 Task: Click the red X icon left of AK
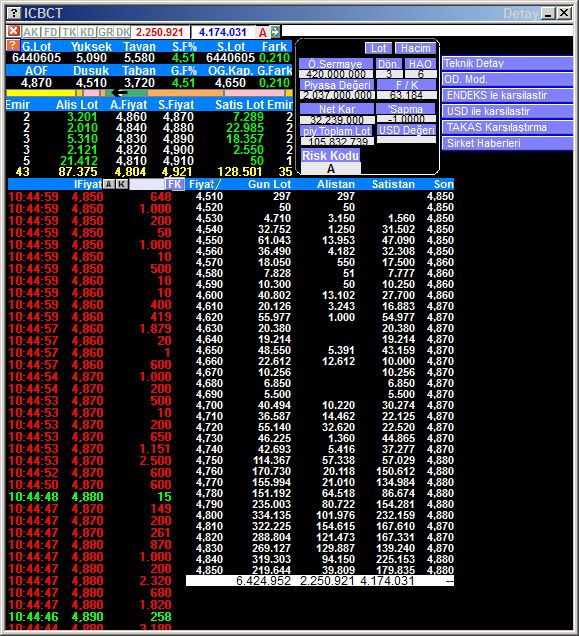(13, 31)
